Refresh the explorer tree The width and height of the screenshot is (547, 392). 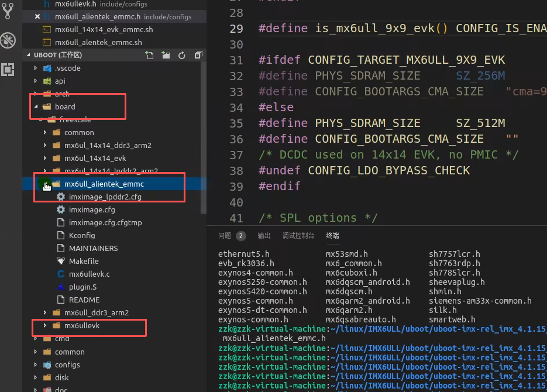[182, 55]
